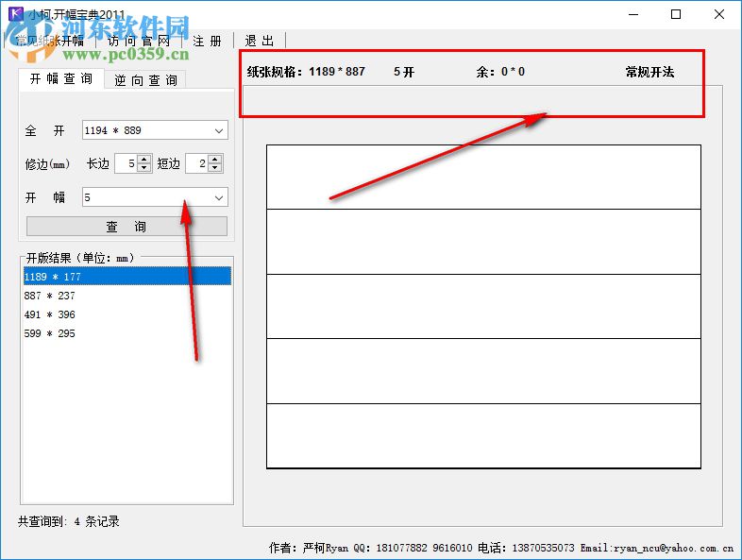Switch to the 开幅查询 tab
This screenshot has height=560, width=742.
pos(61,78)
